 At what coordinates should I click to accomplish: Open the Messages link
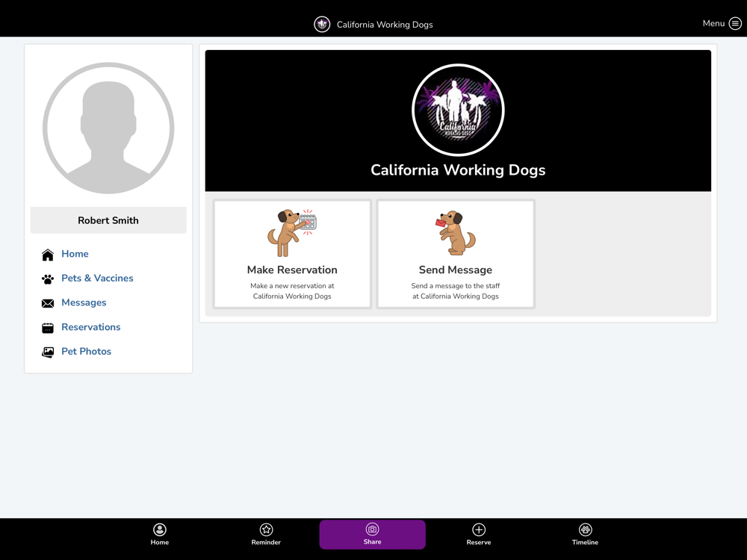(x=84, y=302)
